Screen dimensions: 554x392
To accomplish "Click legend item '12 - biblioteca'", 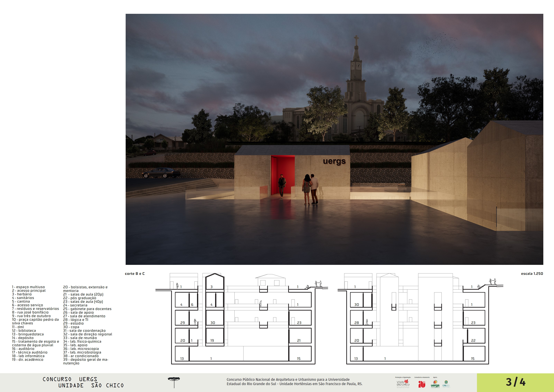I will [24, 330].
